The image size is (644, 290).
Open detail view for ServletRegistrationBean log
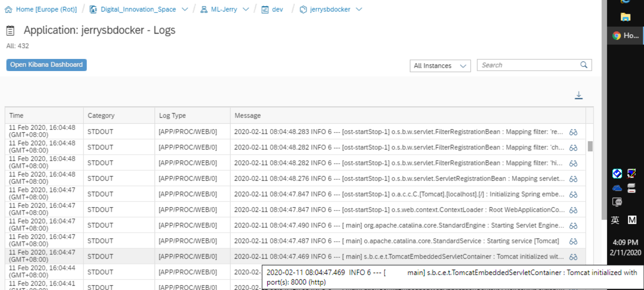tap(573, 179)
